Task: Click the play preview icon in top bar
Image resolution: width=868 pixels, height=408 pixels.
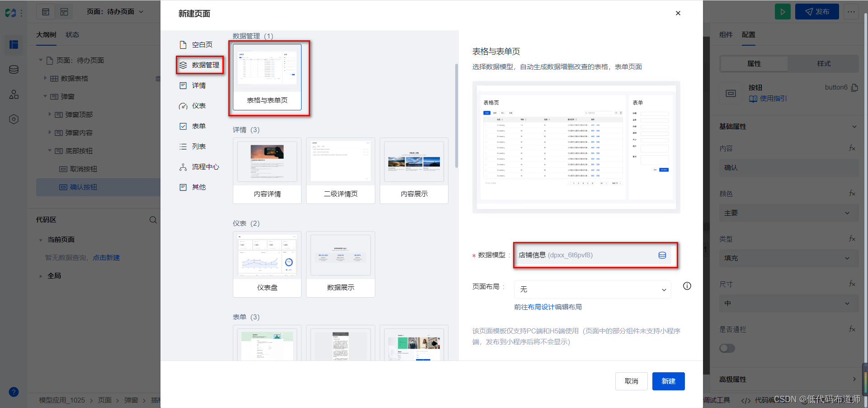Action: pos(783,12)
